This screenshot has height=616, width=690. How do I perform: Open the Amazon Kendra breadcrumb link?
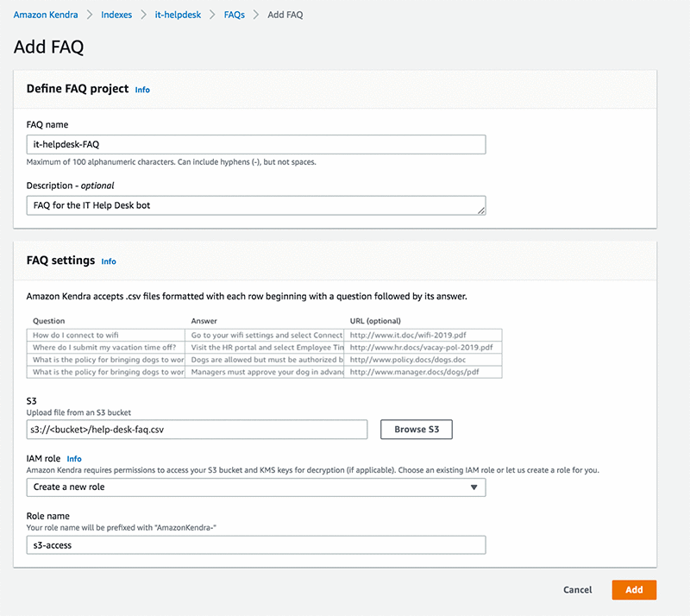[45, 15]
